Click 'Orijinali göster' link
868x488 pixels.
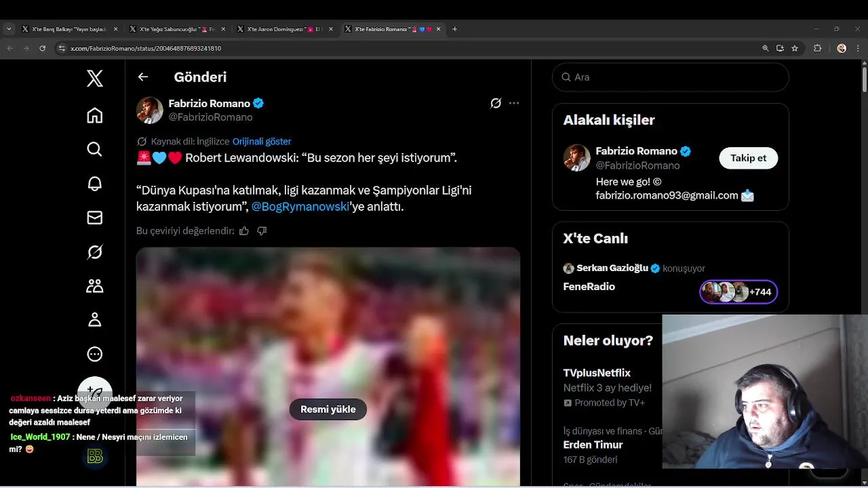click(x=262, y=142)
